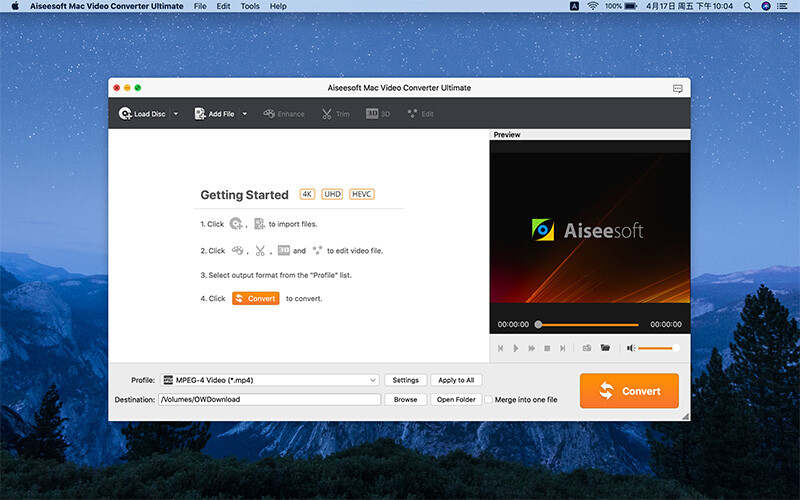Select the Trim scissors tool in toolbar
Screen dimensions: 800x500
[335, 114]
